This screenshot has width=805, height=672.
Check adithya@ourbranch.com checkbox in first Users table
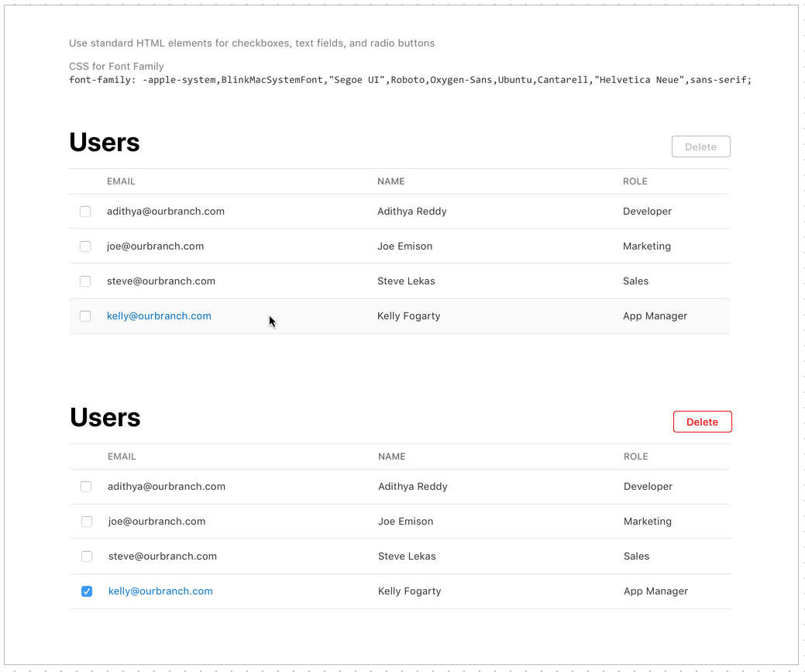85,212
